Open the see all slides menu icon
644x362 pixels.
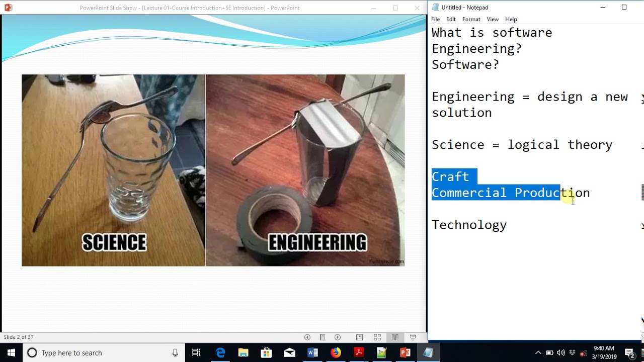(x=323, y=337)
